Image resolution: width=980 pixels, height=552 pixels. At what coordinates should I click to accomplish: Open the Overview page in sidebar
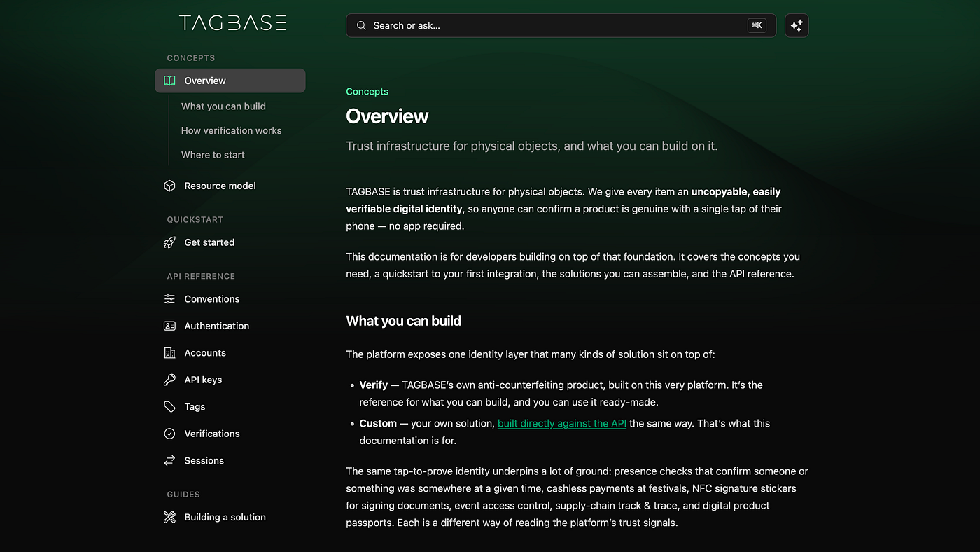click(x=230, y=81)
